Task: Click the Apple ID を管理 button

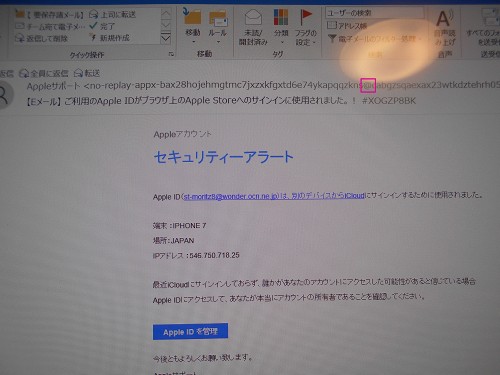Action: 190,331
